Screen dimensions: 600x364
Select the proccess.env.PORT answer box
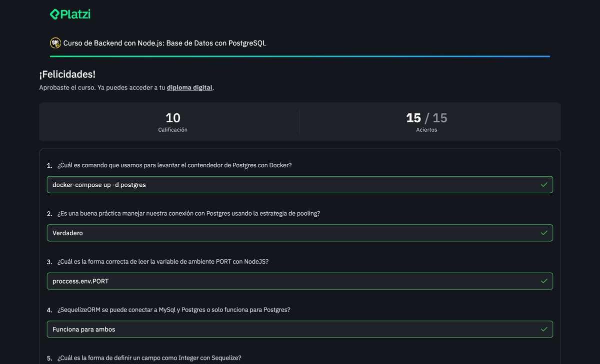pyautogui.click(x=300, y=281)
